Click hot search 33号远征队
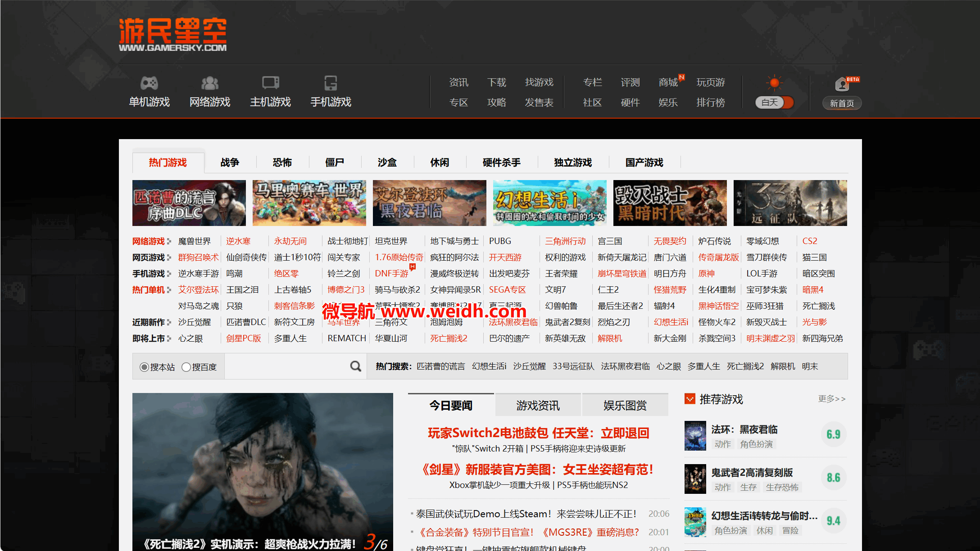Image resolution: width=980 pixels, height=551 pixels. point(573,366)
